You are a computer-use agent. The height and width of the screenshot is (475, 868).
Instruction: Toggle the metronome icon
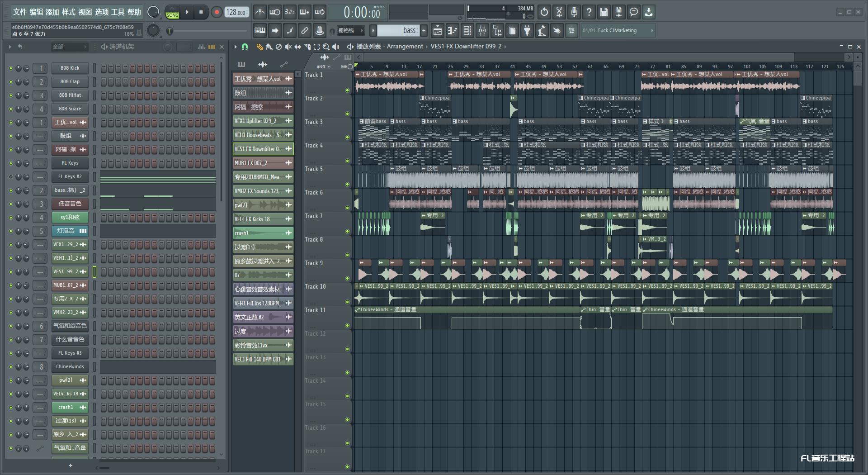pos(259,12)
